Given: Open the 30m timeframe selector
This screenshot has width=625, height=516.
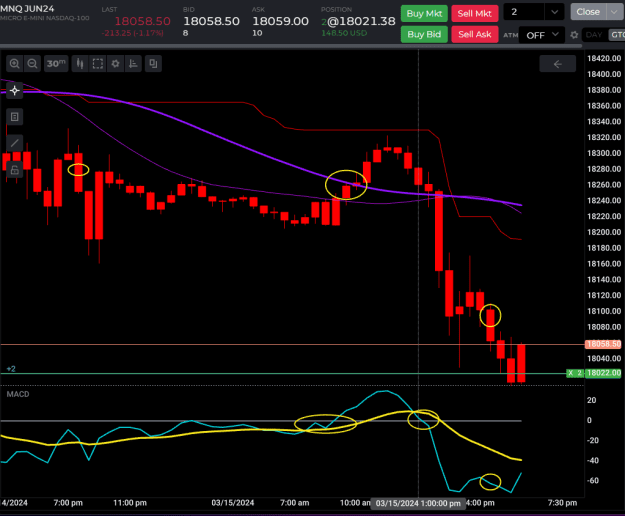Looking at the screenshot, I should (56, 64).
